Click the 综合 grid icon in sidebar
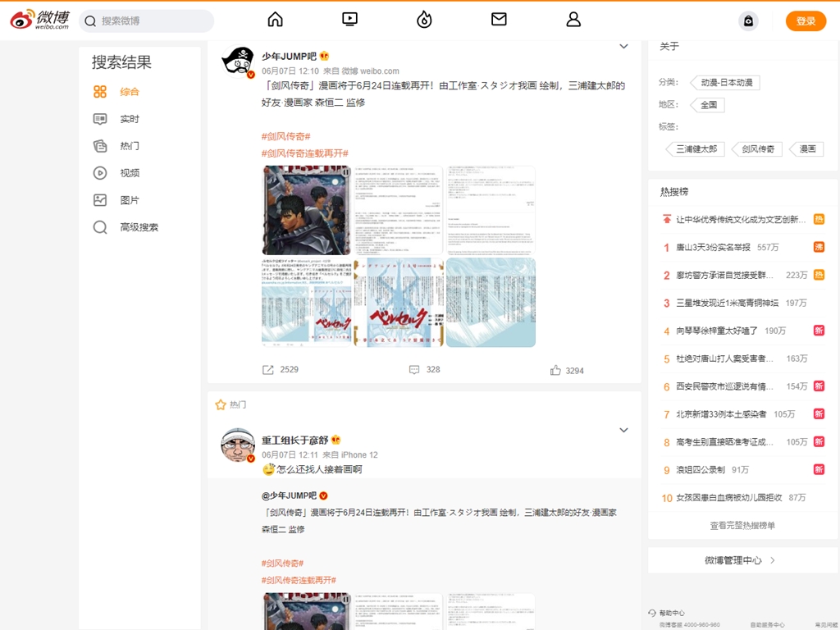Image resolution: width=840 pixels, height=630 pixels. click(99, 92)
